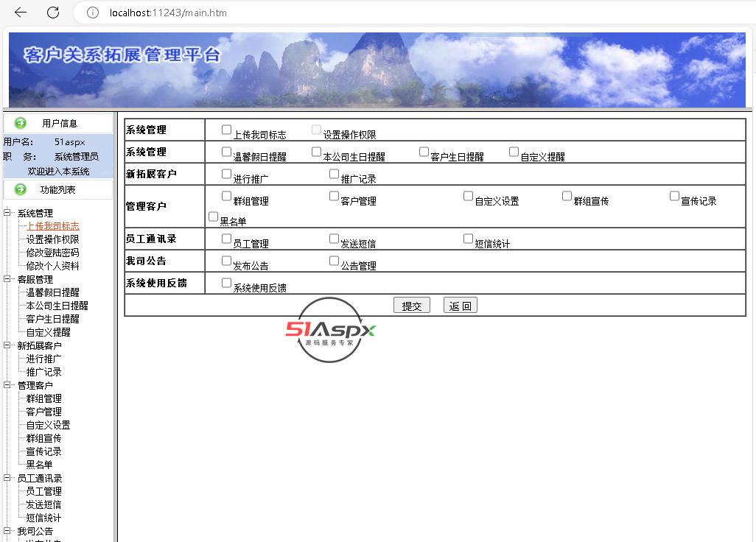756x542 pixels.
Task: Select 本公司生日提醒 in the sidebar tree
Action: [x=57, y=306]
